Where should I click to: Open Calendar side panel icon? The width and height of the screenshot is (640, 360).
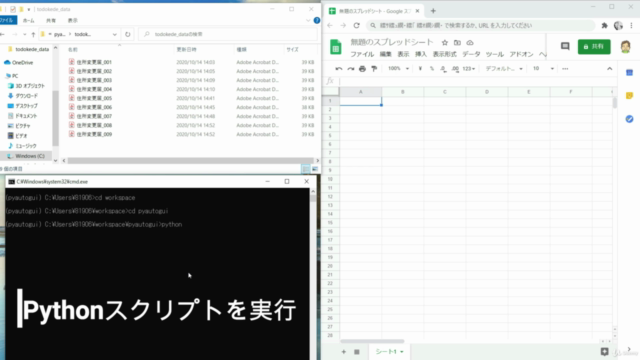(629, 73)
